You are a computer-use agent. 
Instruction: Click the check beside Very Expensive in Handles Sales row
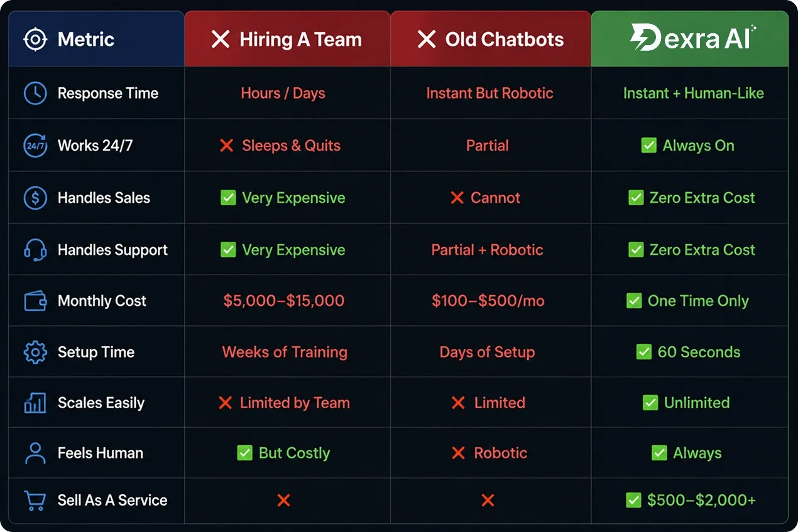coord(228,198)
